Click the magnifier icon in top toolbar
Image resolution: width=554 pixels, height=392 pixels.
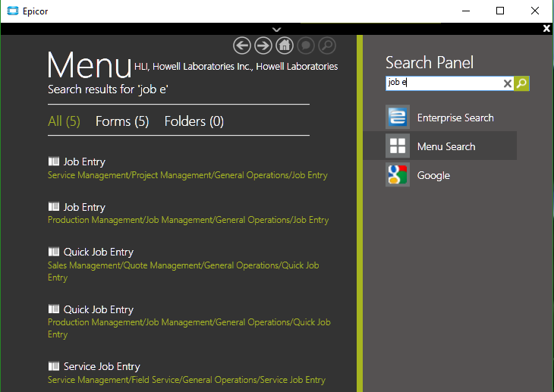click(x=327, y=45)
